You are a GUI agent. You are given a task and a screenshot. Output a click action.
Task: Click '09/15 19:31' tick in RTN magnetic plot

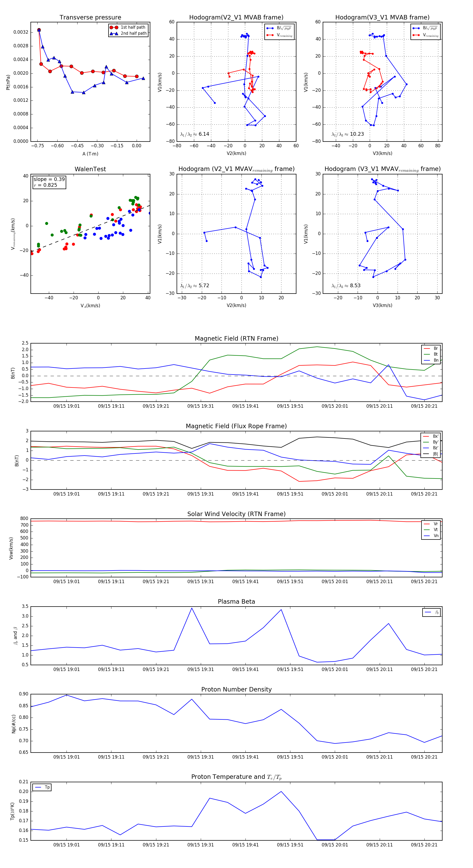click(x=201, y=406)
